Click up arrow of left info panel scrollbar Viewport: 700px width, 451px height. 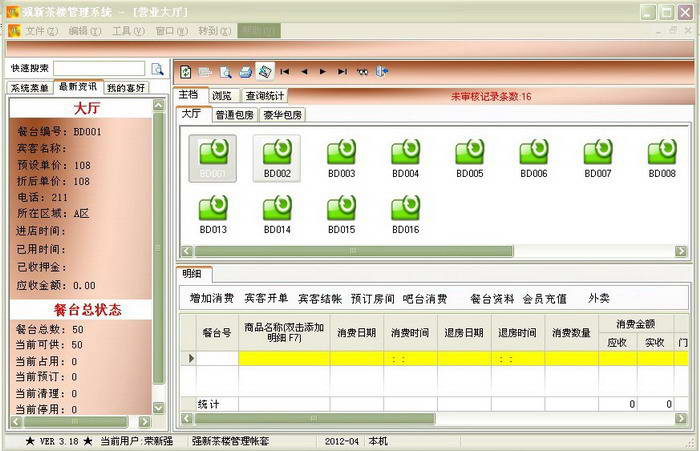(158, 105)
